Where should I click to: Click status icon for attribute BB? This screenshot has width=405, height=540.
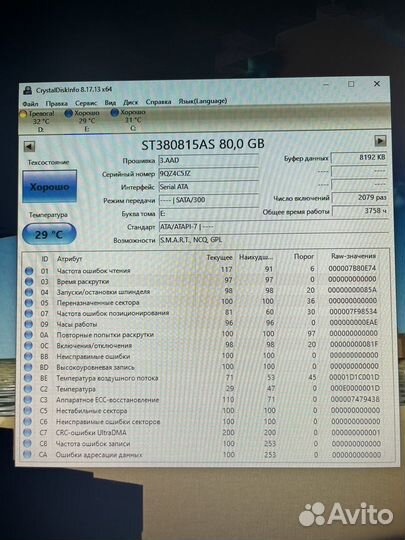coord(28,356)
